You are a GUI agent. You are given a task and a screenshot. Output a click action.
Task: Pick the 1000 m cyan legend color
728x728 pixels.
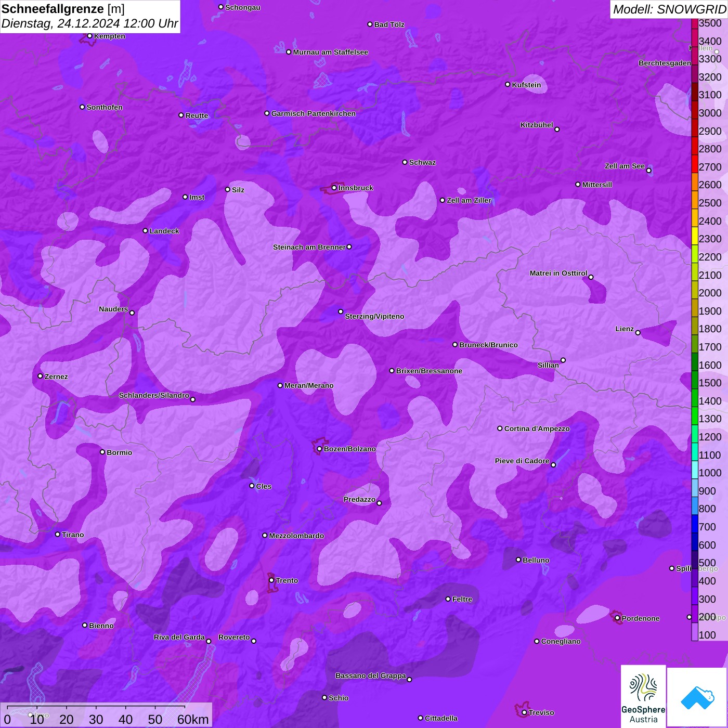pyautogui.click(x=695, y=469)
